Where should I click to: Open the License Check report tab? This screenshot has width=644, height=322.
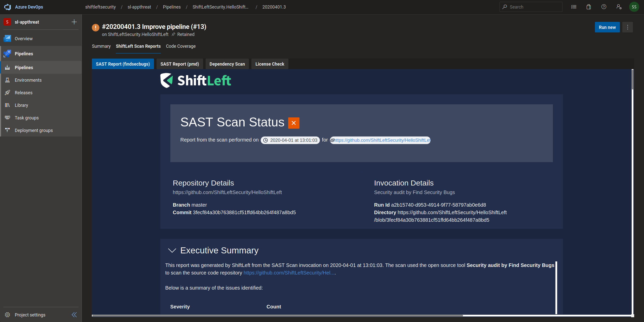point(270,64)
